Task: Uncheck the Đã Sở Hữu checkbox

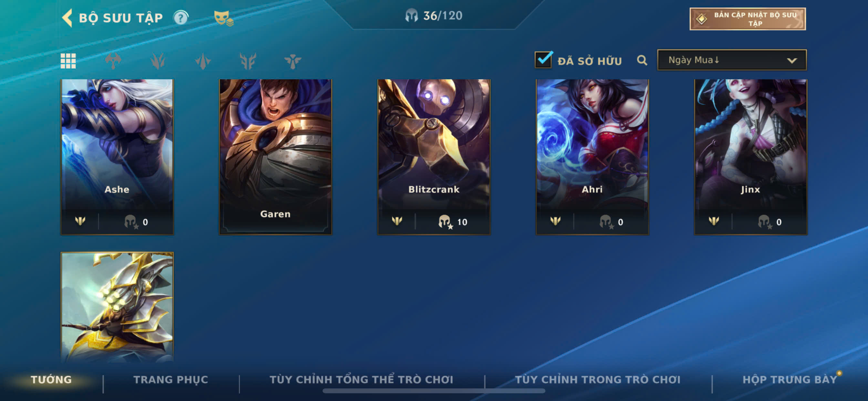Action: point(543,60)
